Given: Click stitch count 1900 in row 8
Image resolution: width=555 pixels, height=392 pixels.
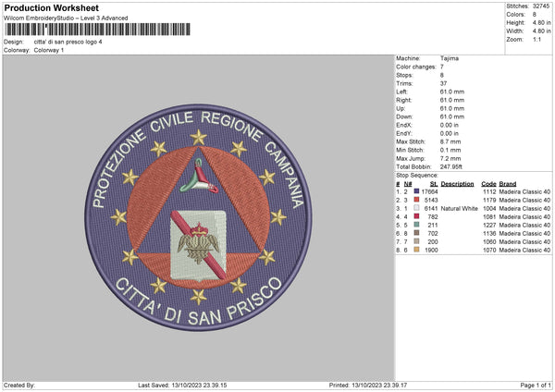Looking at the screenshot, I should pos(431,250).
